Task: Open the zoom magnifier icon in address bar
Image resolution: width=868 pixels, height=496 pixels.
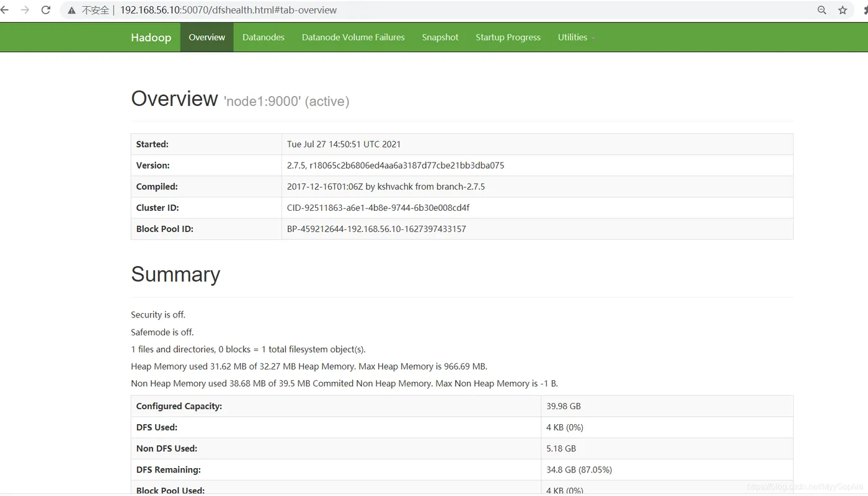Action: pos(822,10)
